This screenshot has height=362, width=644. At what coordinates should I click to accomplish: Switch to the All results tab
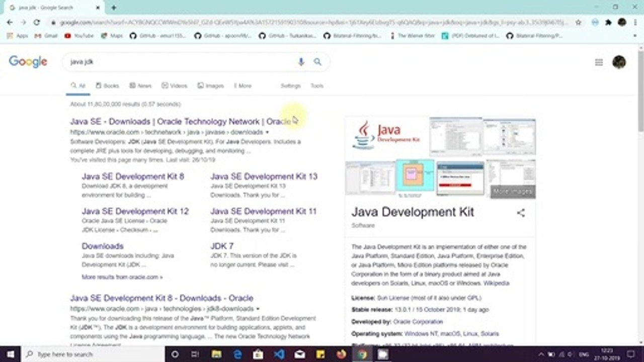coord(78,86)
